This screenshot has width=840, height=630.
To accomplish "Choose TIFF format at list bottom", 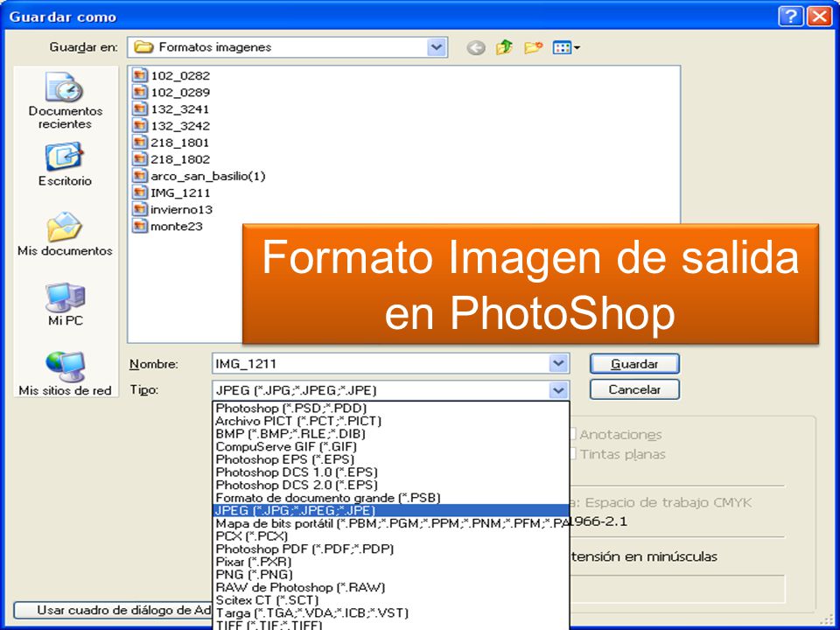I will [391, 625].
